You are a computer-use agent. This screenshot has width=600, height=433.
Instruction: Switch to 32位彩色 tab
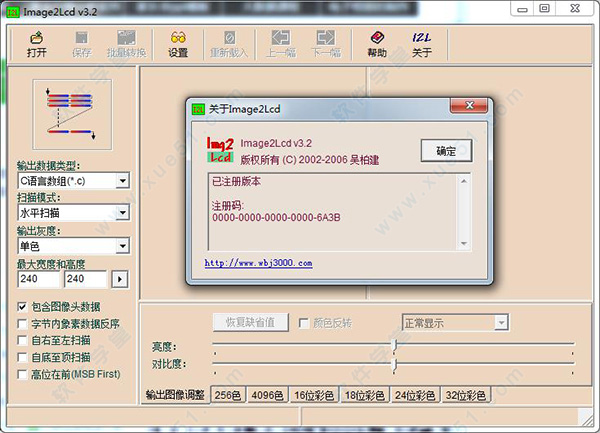pos(466,395)
